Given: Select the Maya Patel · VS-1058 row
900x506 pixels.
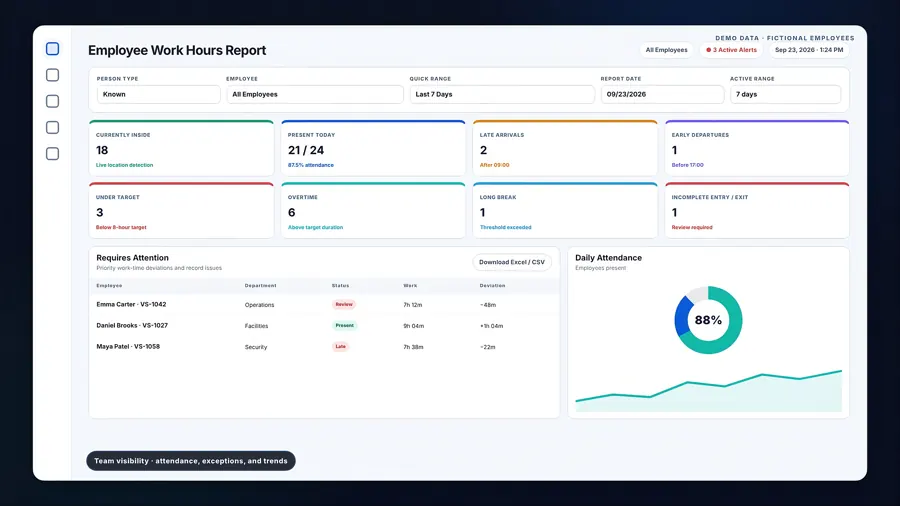Looking at the screenshot, I should pos(324,347).
